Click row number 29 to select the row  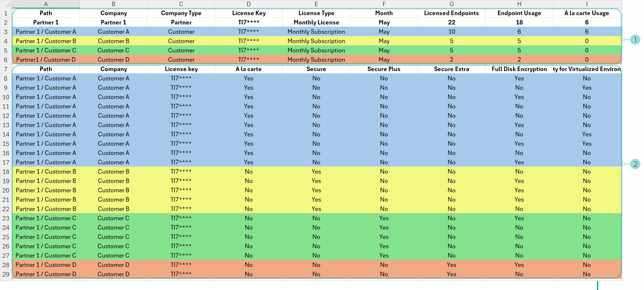point(5,274)
